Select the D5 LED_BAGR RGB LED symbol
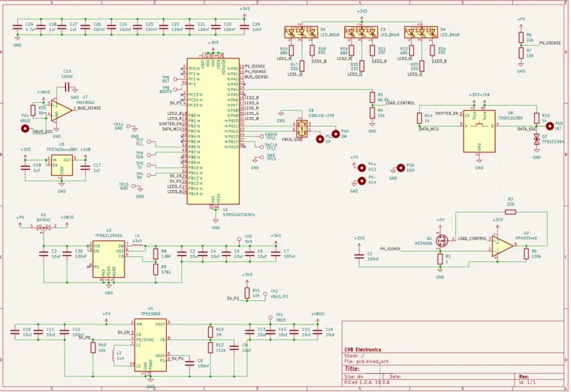 point(301,32)
